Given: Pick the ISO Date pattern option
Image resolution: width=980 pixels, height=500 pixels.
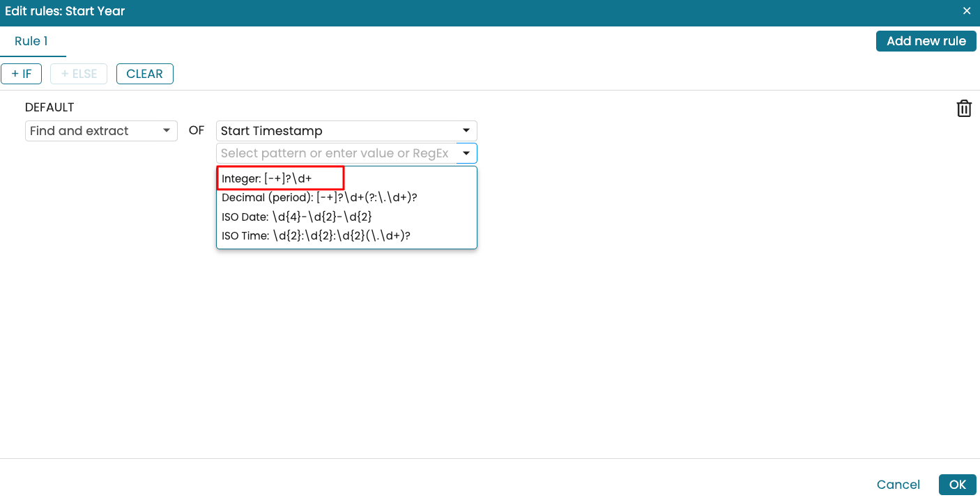Looking at the screenshot, I should point(297,217).
